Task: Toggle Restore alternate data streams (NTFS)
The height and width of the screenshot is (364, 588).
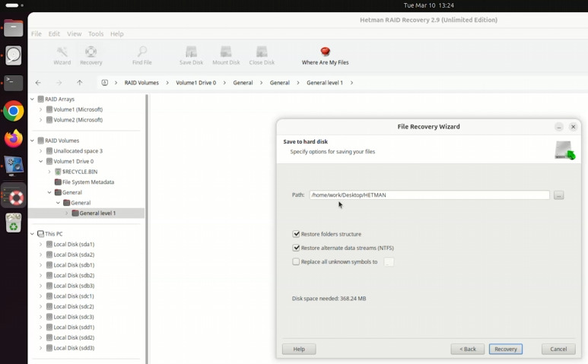Action: click(296, 248)
